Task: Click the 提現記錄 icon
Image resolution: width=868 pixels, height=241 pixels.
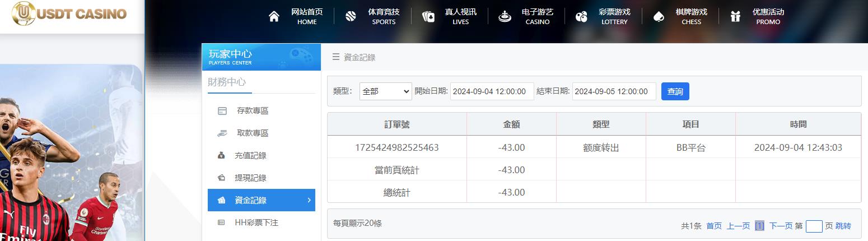Action: (221, 178)
